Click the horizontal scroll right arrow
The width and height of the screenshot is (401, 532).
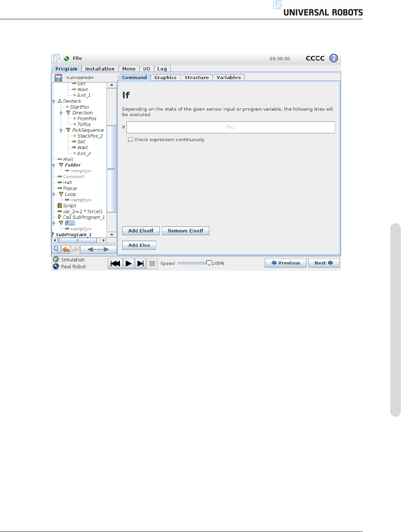pos(104,240)
